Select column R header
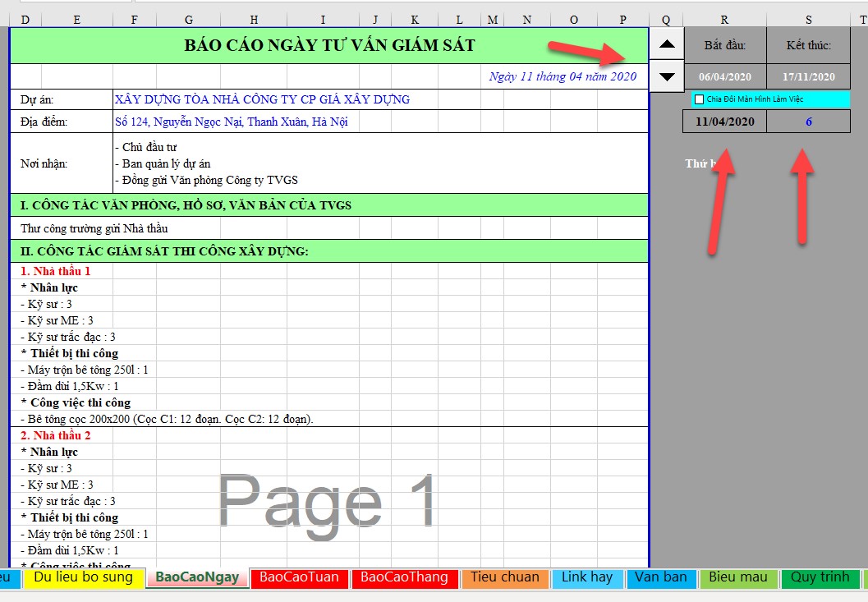The width and height of the screenshot is (868, 602). (x=724, y=20)
